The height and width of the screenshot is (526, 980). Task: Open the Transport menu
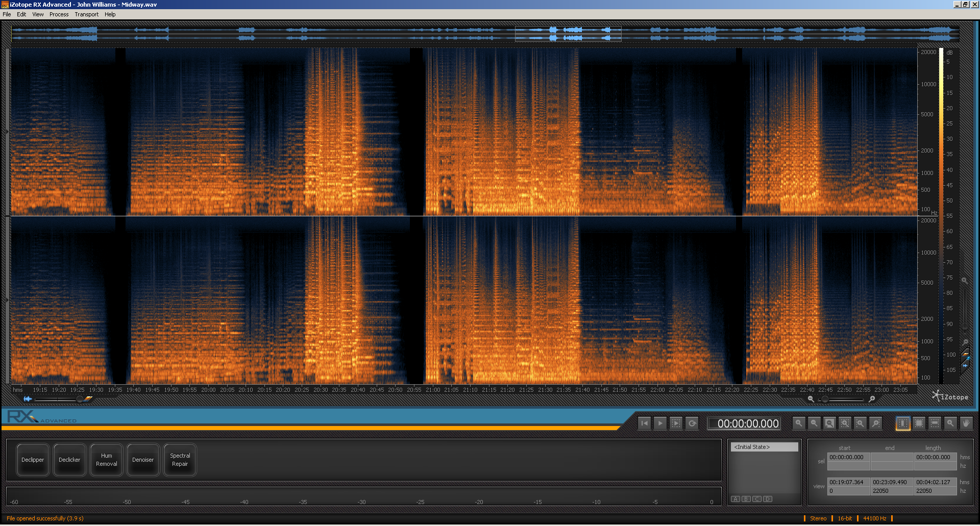(x=86, y=14)
